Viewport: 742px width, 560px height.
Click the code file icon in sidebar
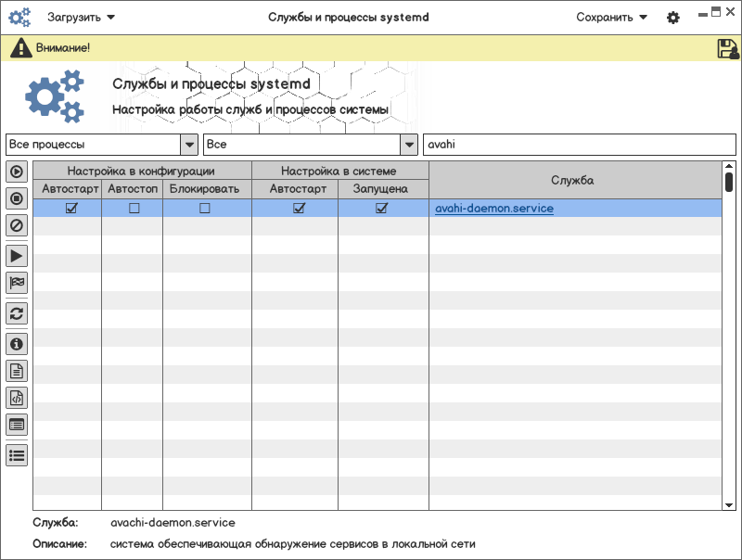(x=17, y=398)
